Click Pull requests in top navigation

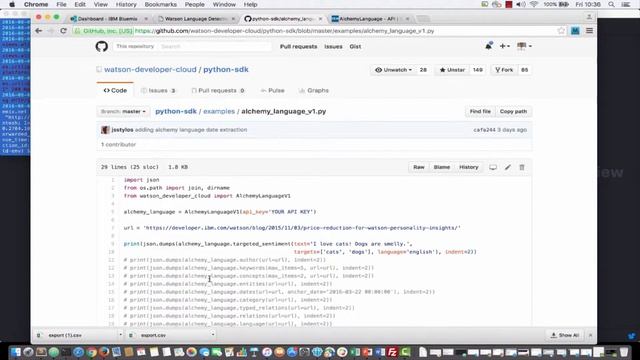(298, 47)
